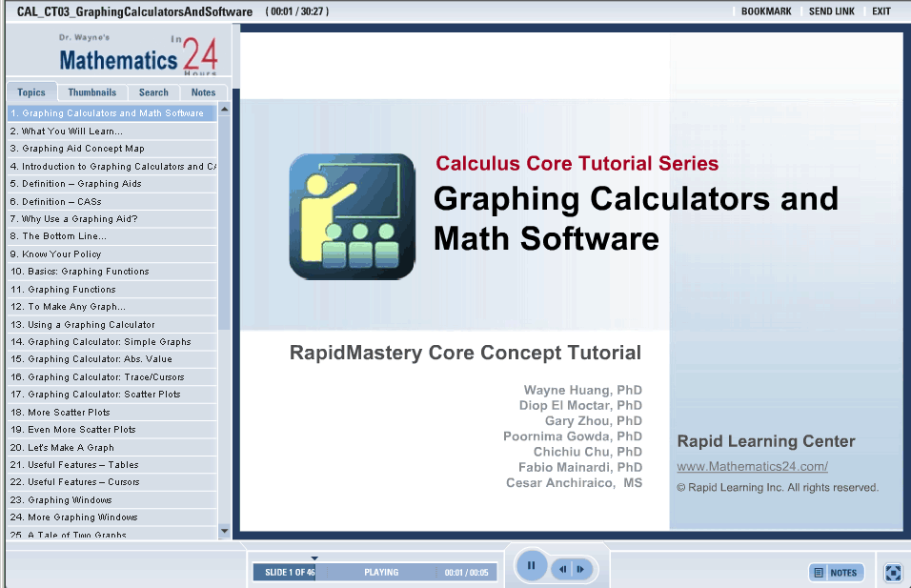The width and height of the screenshot is (911, 588).
Task: Switch to the Thumbnails tab
Action: (x=92, y=92)
